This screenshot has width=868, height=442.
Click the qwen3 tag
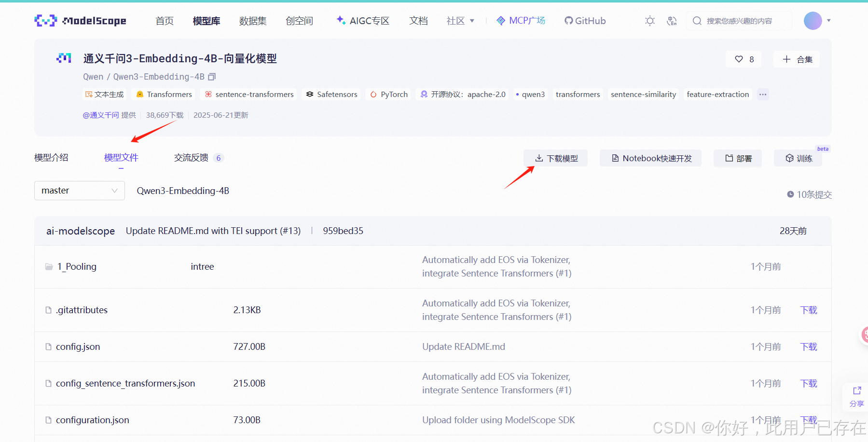[531, 94]
